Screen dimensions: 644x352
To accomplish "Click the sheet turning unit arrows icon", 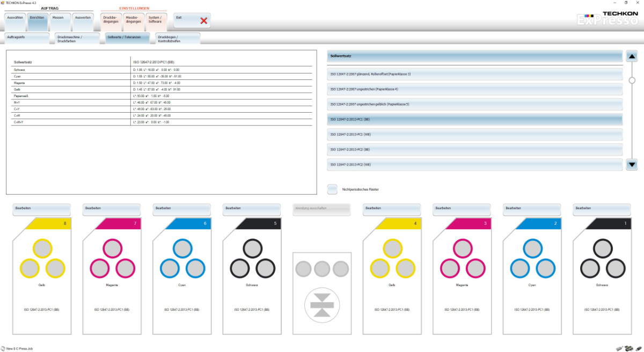I will [x=322, y=305].
